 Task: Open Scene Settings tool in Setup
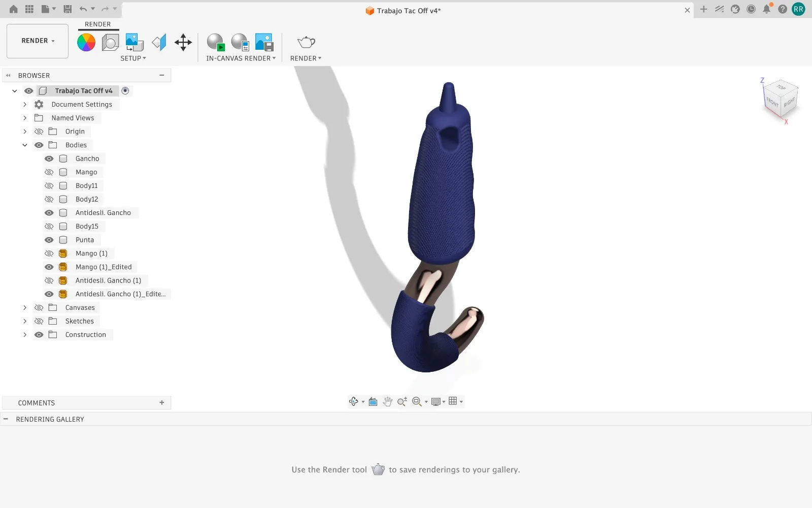click(110, 42)
